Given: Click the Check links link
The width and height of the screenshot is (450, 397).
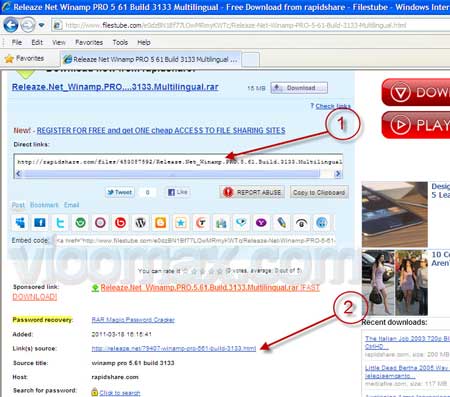Looking at the screenshot, I should coord(333,106).
